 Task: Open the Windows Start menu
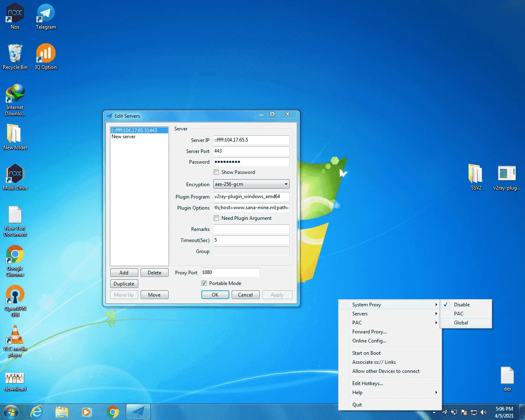point(11,412)
